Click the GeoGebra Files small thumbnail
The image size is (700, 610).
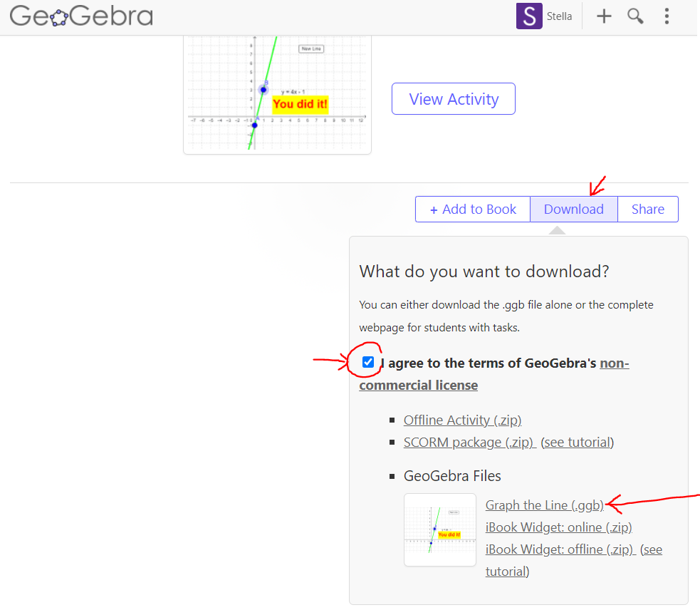point(440,529)
